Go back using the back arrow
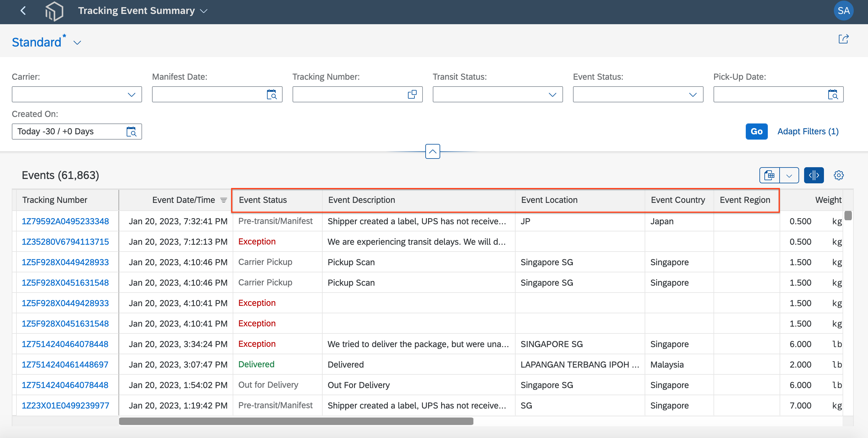This screenshot has width=868, height=438. 23,11
